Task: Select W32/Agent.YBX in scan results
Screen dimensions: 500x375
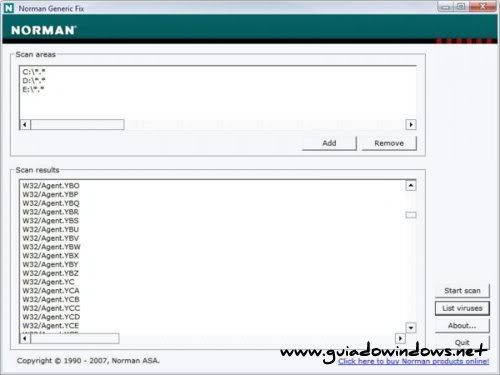Action: (51, 256)
